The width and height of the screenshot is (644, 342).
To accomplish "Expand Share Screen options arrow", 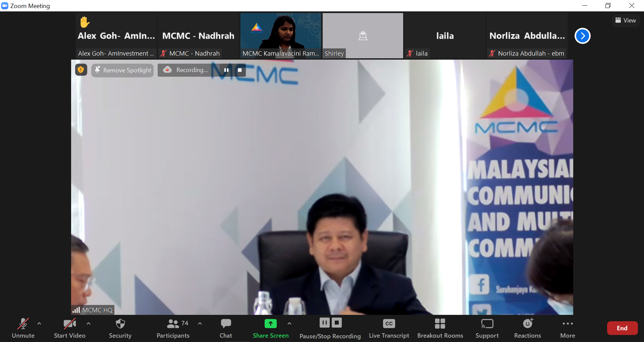I will pos(289,324).
